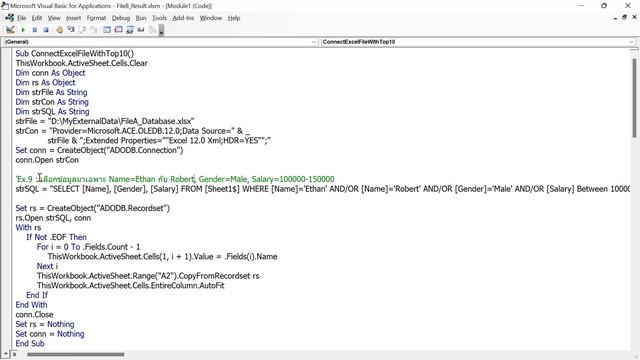Viewport: 640px width, 360px height.
Task: Click the green 'Ex.9' comment line
Action: [x=175, y=179]
